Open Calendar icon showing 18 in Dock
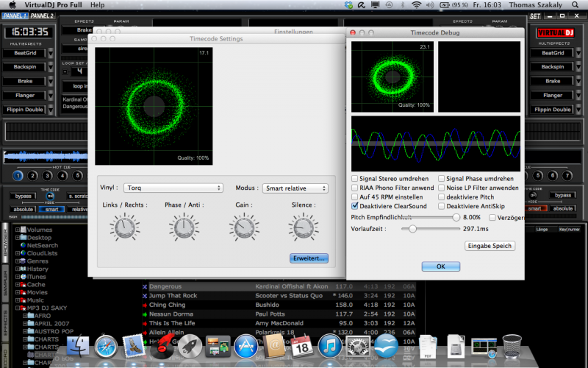Screen dimensions: 588x368 (302, 346)
